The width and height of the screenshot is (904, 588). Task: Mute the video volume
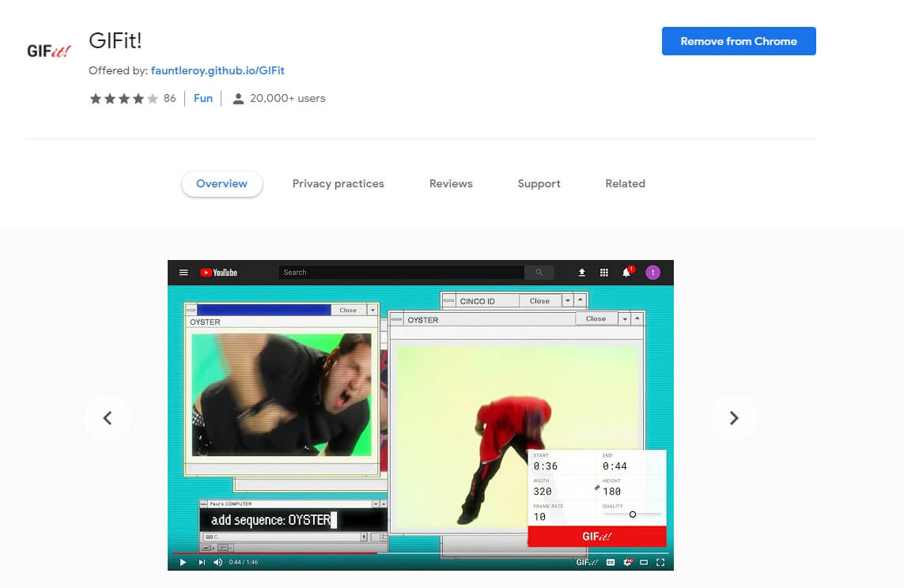pos(218,562)
